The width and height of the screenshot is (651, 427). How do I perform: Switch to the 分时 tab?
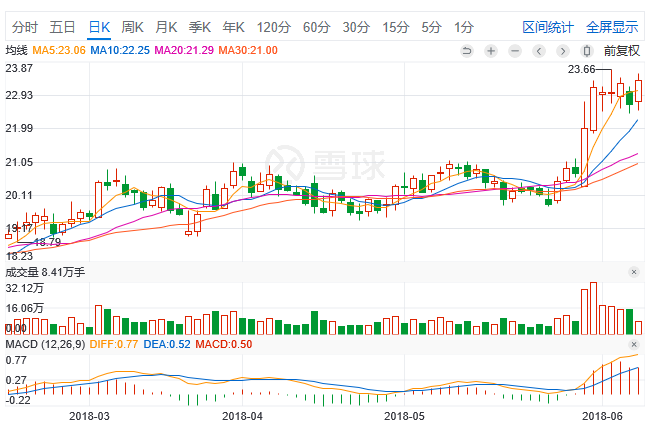tap(25, 26)
